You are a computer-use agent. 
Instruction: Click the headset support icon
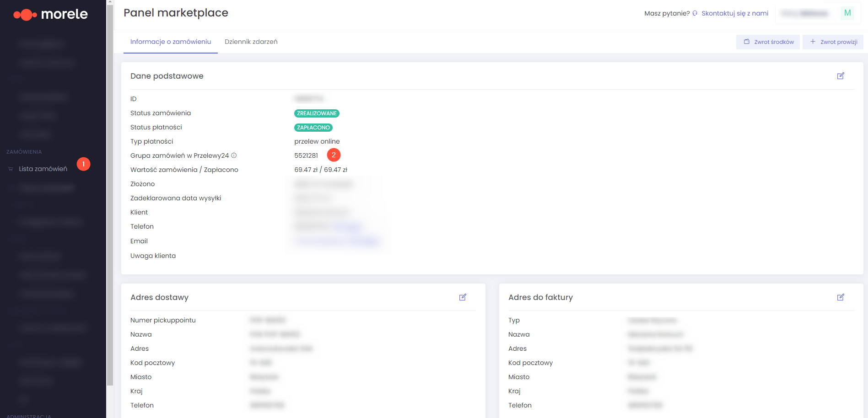(695, 13)
